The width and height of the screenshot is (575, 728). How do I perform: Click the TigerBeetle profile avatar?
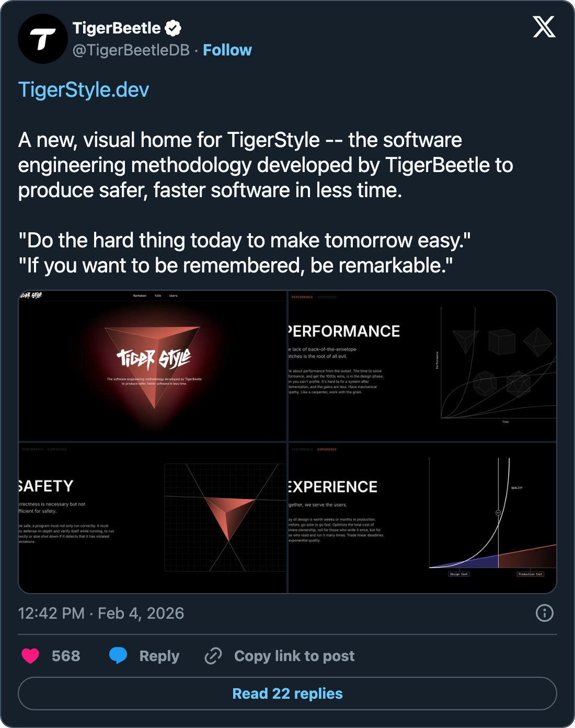43,39
